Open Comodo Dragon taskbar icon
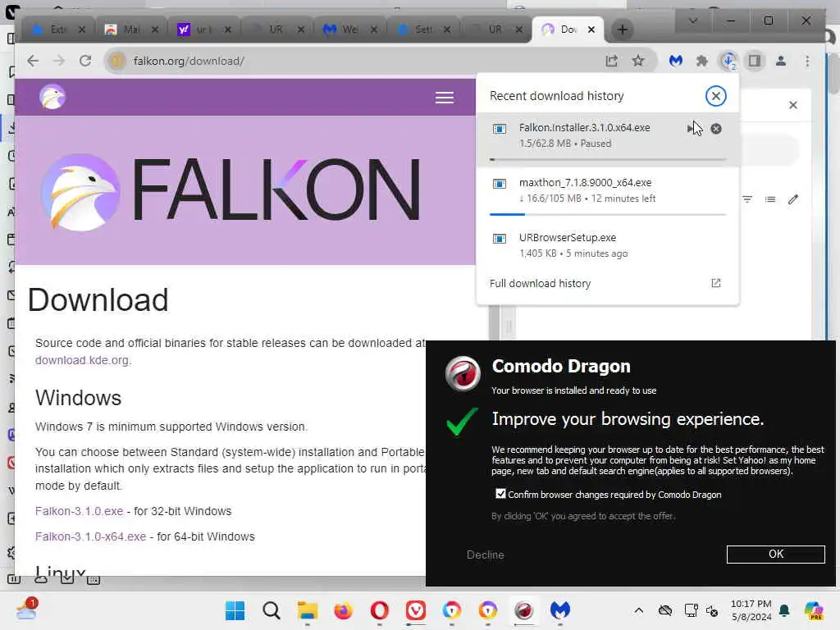This screenshot has height=630, width=840. click(x=523, y=610)
